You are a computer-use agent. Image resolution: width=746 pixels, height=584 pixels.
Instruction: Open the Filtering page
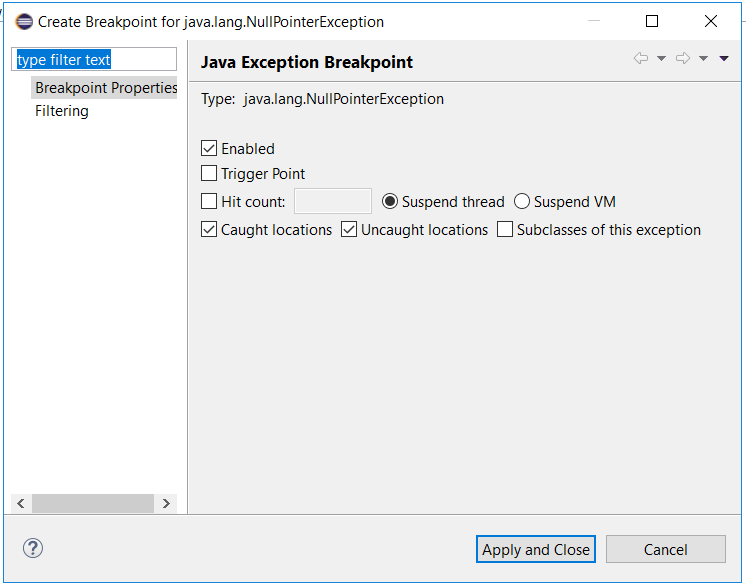tap(62, 111)
